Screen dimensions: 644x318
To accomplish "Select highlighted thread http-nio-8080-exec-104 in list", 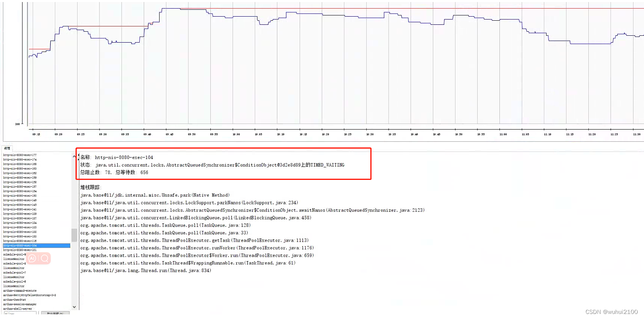I will (37, 245).
